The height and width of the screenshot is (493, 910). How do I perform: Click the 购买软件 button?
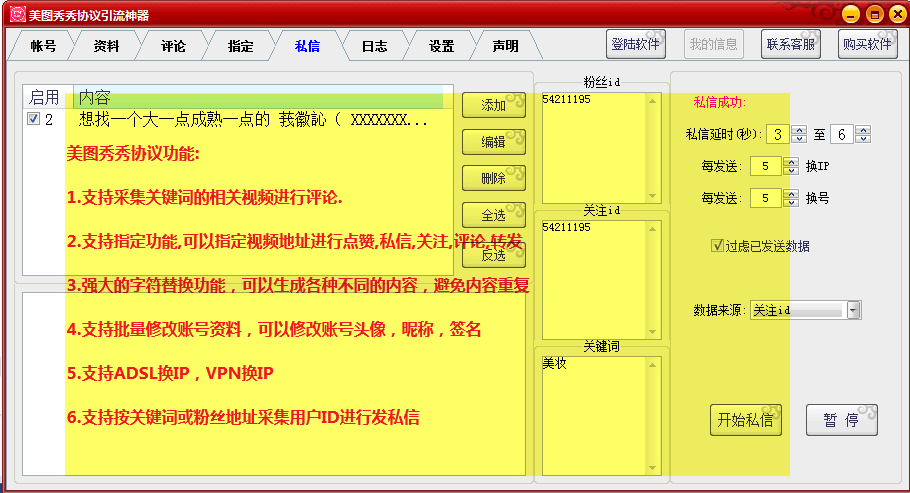867,44
